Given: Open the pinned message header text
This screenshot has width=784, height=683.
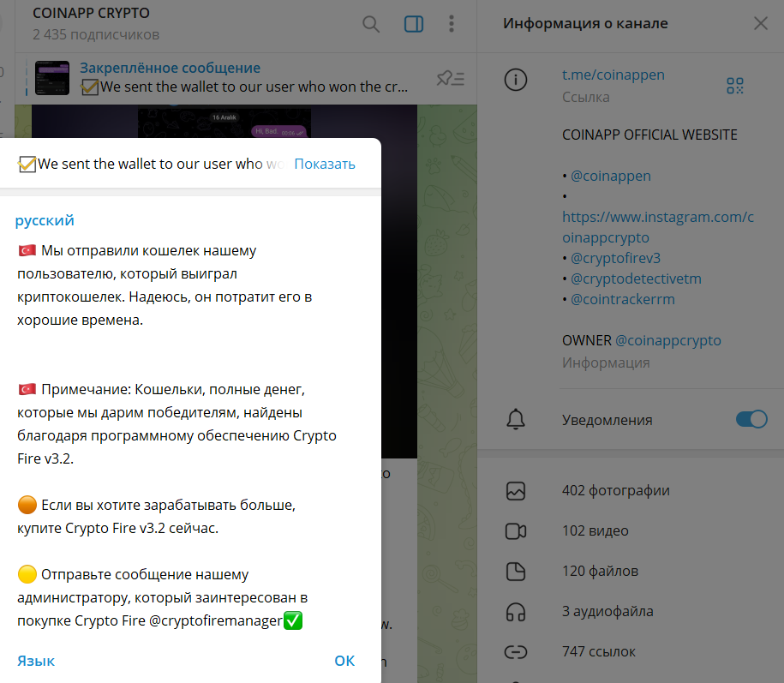Looking at the screenshot, I should [170, 68].
